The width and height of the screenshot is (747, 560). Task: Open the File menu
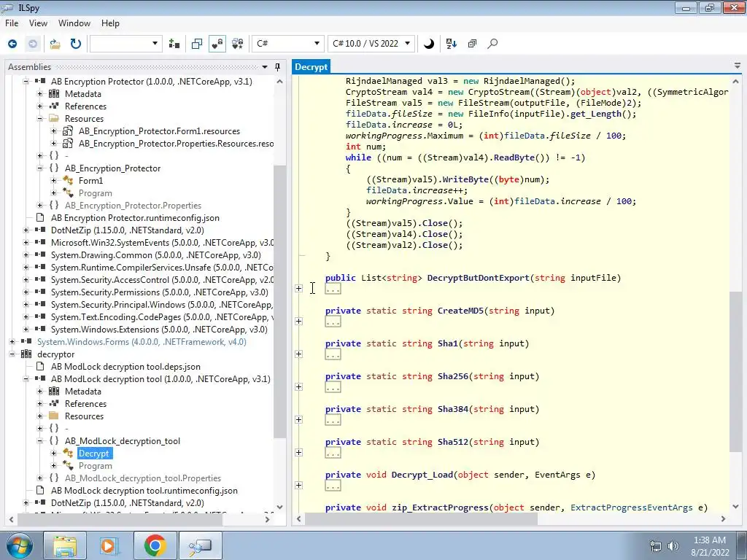[12, 23]
